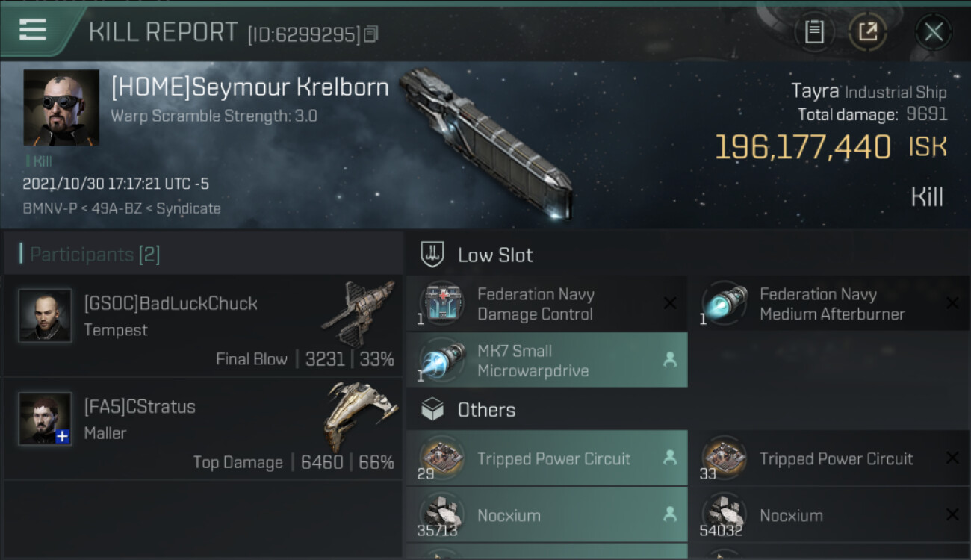This screenshot has width=971, height=560.
Task: Click the Tempest ship icon
Action: (x=359, y=312)
